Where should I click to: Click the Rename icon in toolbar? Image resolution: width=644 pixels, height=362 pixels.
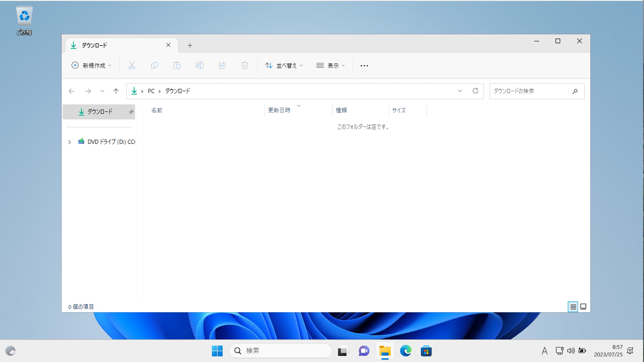pos(200,65)
